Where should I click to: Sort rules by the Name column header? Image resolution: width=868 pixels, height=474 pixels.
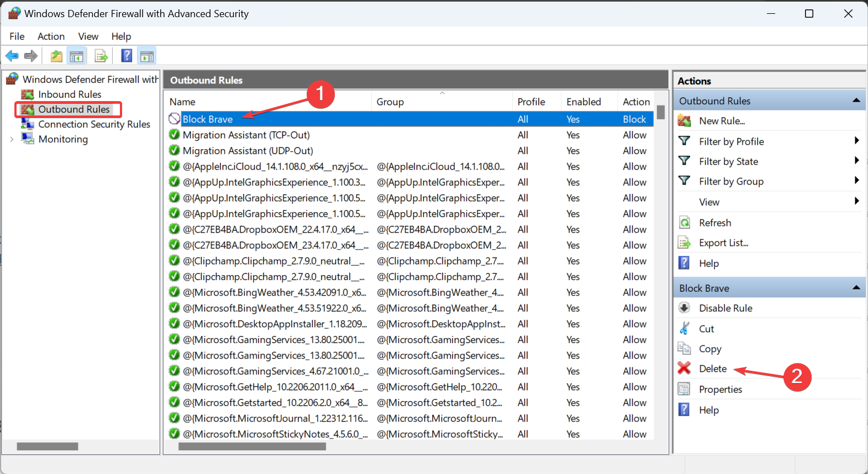[x=268, y=102]
